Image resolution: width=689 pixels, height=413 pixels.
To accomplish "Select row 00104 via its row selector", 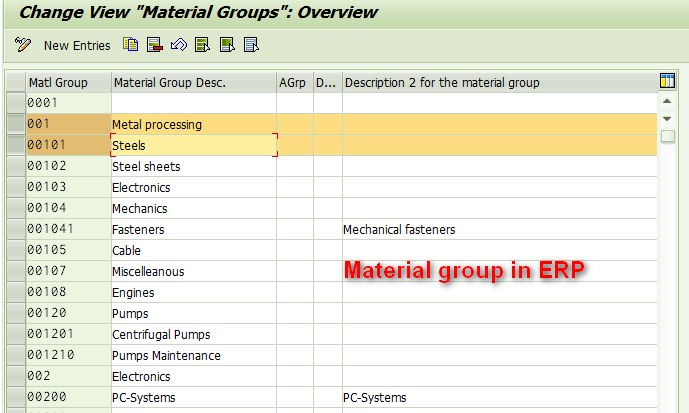I will [16, 208].
